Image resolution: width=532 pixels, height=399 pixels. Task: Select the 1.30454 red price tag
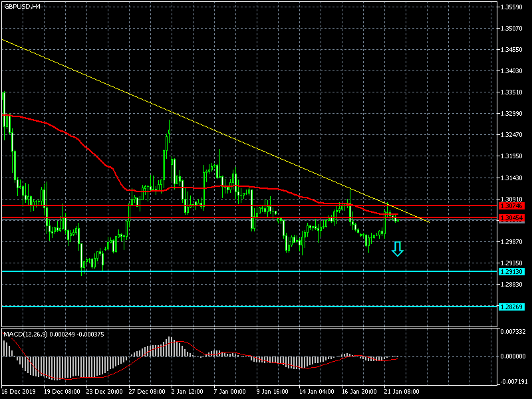click(x=511, y=218)
